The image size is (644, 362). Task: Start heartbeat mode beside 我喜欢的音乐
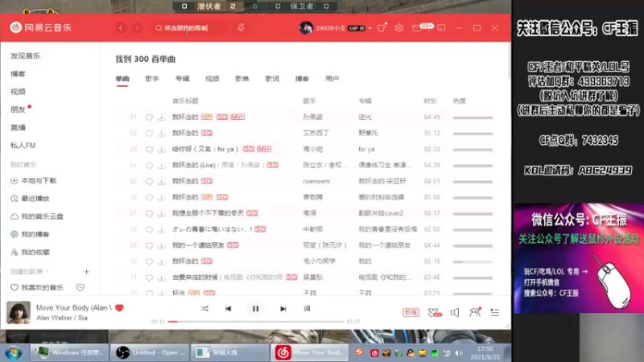click(x=80, y=287)
